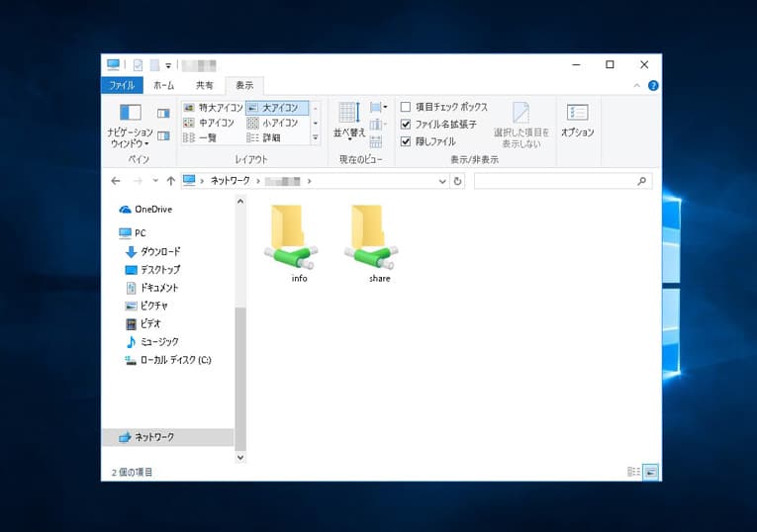Go up one level with up arrow
Screen dimensions: 757x532
170,181
